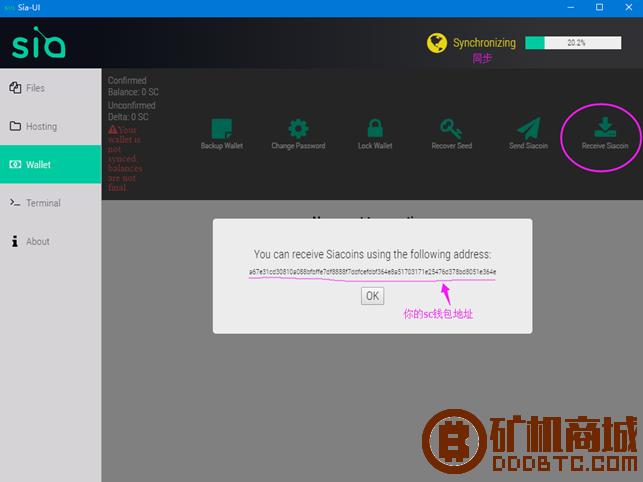This screenshot has width=643, height=482.
Task: Click the Backup Wallet label
Action: tap(222, 146)
